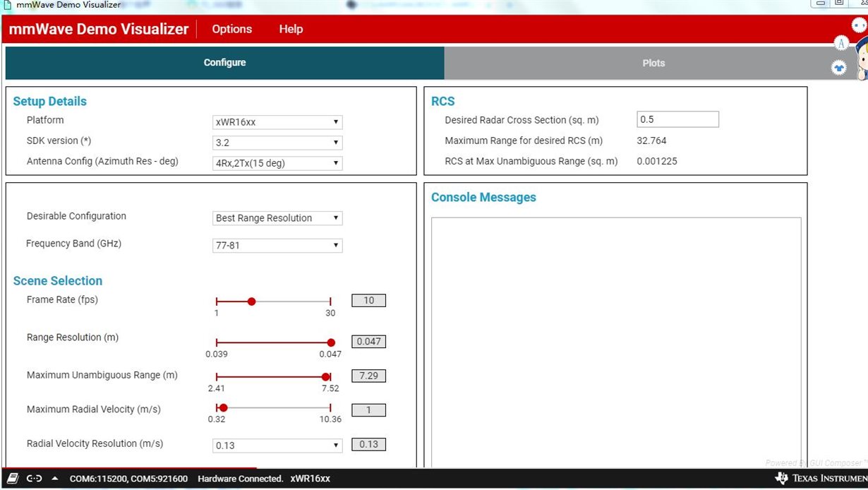Click the Maximum Unambiguous Range upper label 7.52
The height and width of the screenshot is (490, 868).
(x=332, y=388)
